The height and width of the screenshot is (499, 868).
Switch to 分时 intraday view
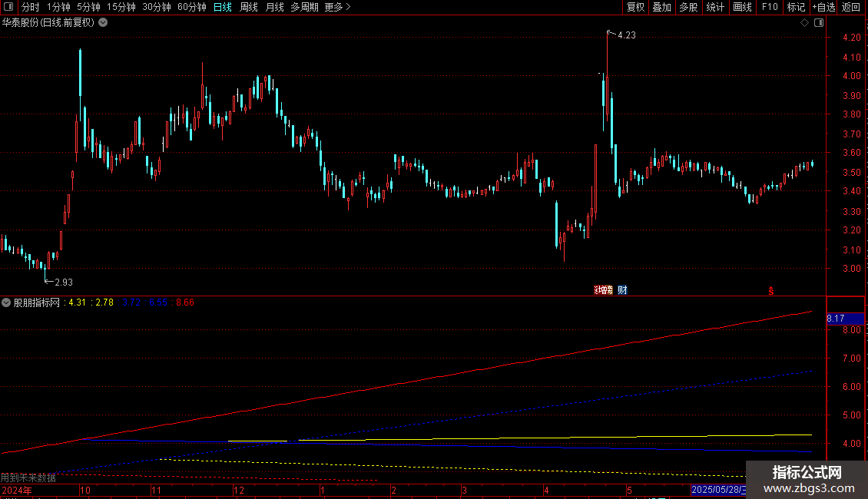(x=31, y=7)
